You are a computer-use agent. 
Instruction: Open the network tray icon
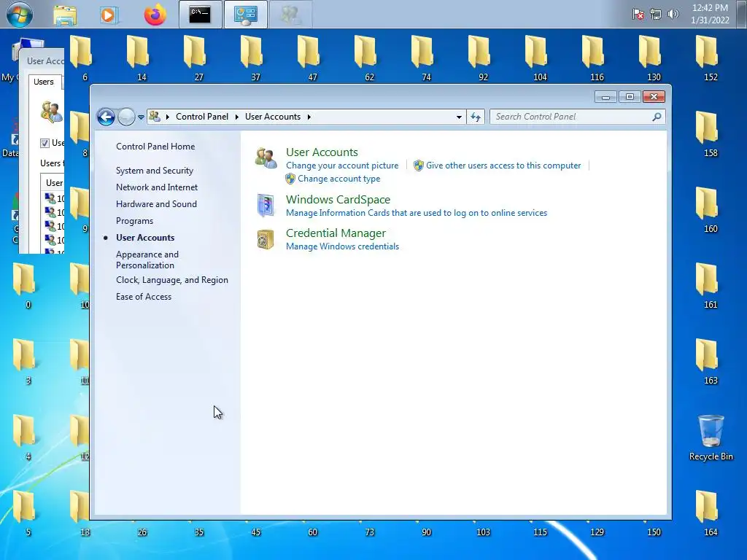pos(656,15)
